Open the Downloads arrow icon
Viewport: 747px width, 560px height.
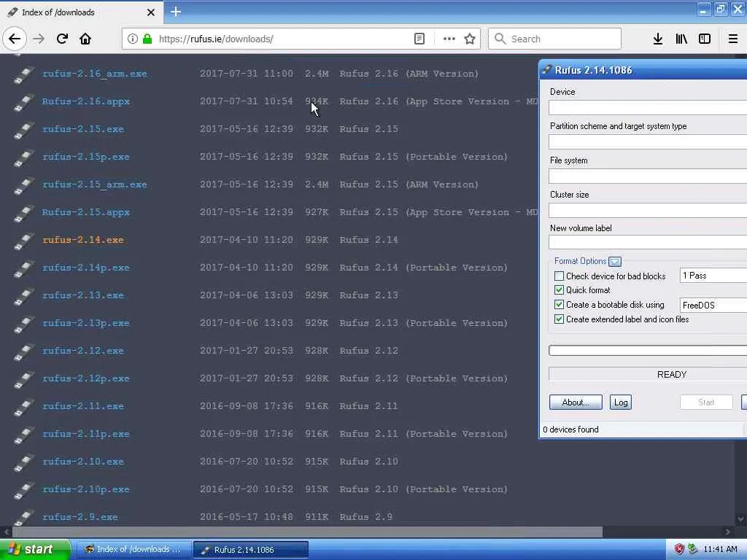click(x=658, y=39)
